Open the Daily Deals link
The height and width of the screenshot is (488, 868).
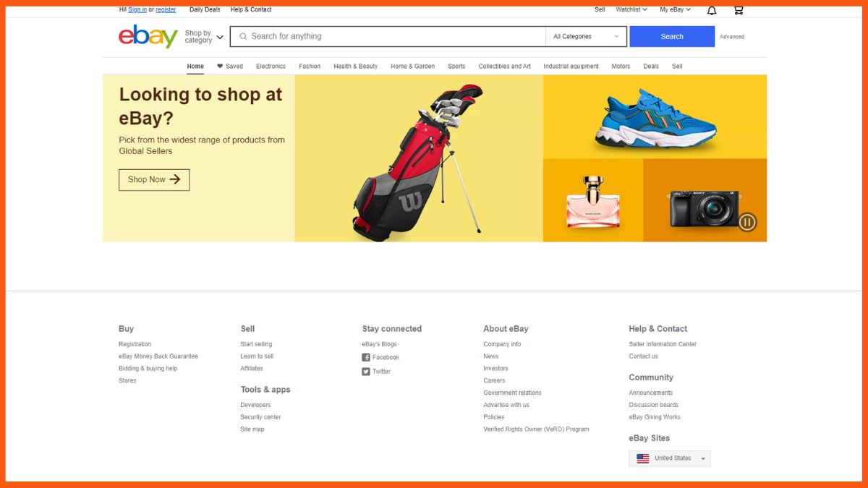pos(205,9)
